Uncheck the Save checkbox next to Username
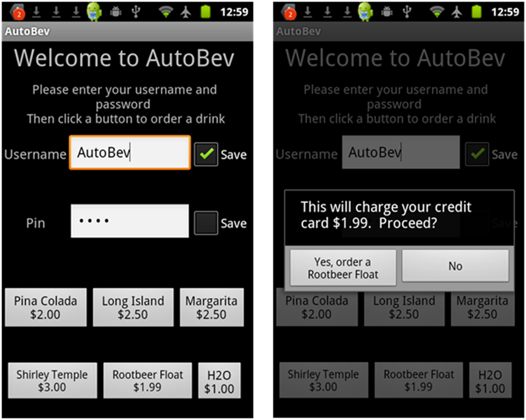Screen dimensions: 526x420 pyautogui.click(x=206, y=154)
